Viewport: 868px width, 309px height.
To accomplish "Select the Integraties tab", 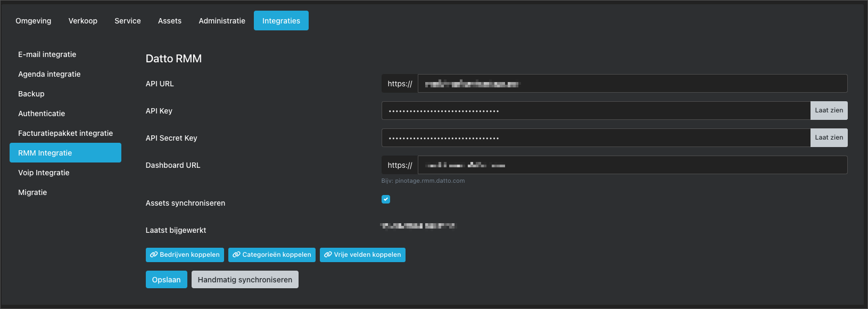I will pyautogui.click(x=281, y=21).
